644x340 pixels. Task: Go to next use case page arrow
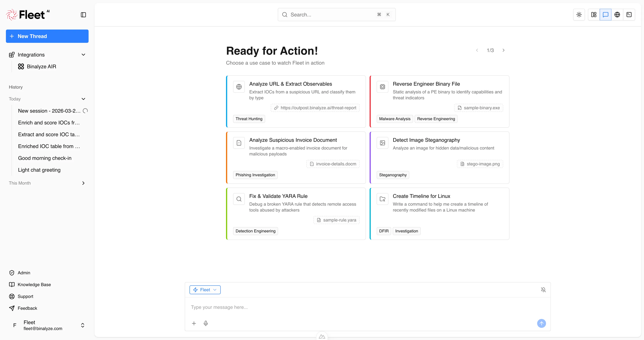point(504,50)
